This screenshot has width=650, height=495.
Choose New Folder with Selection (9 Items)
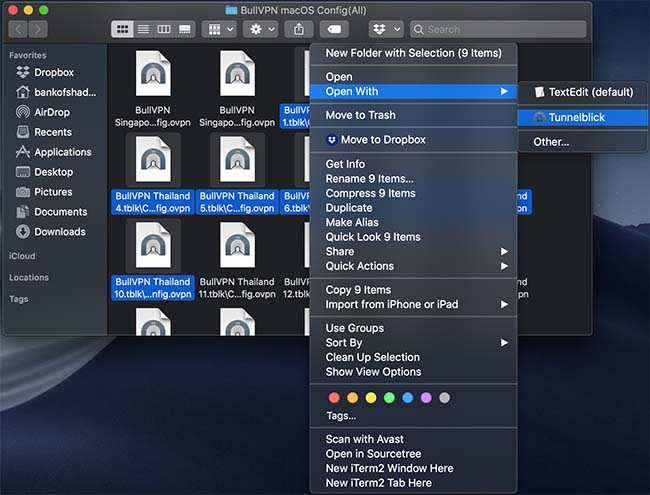click(x=413, y=53)
